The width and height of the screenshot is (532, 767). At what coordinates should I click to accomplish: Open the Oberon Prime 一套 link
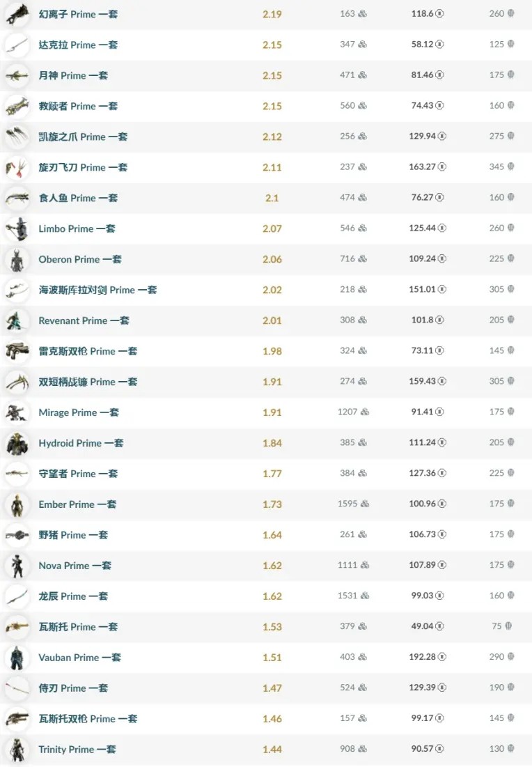point(80,259)
